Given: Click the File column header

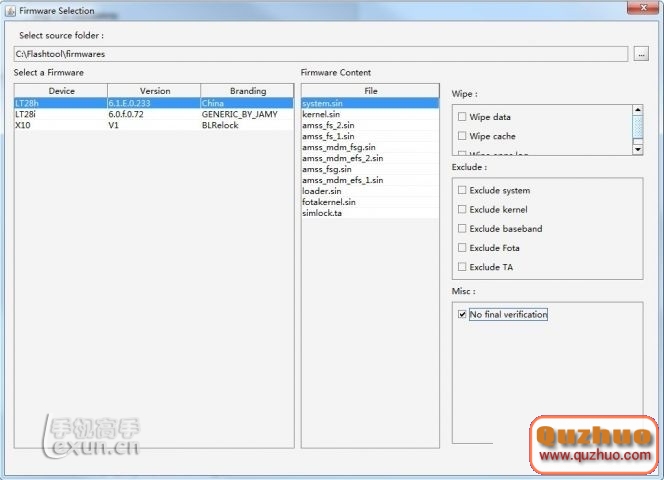Looking at the screenshot, I should point(371,91).
